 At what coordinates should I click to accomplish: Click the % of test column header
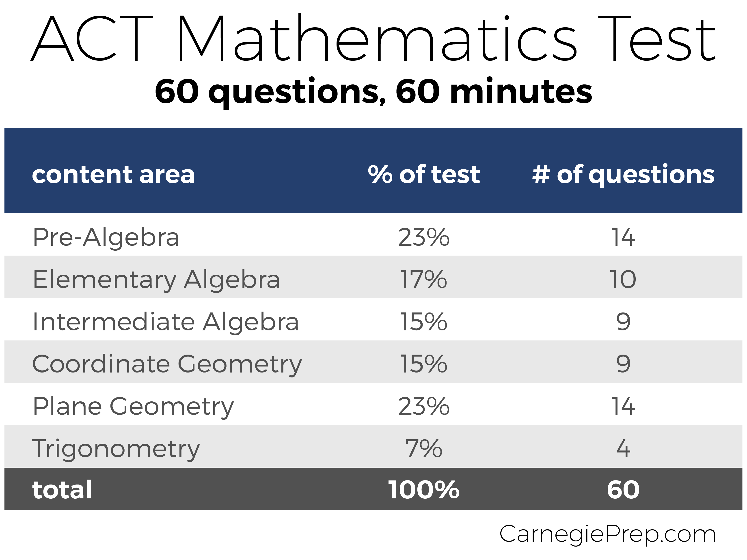pyautogui.click(x=424, y=174)
